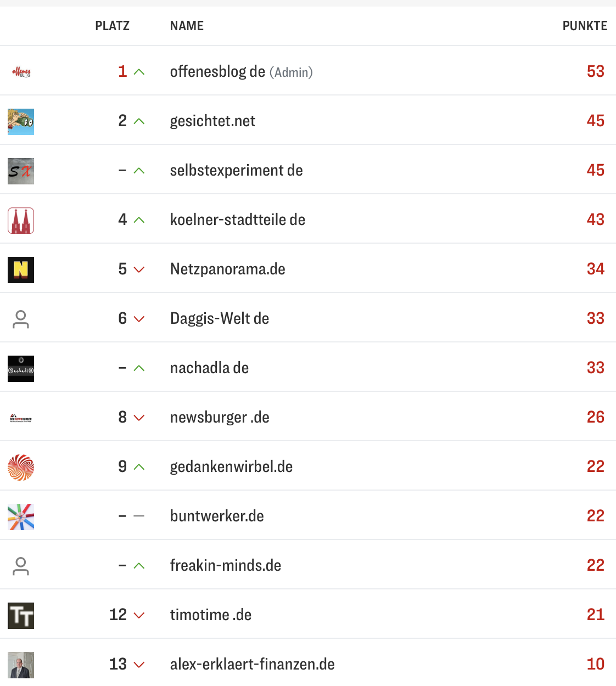This screenshot has width=616, height=686.
Task: Sort by the PLATZ column header
Action: pyautogui.click(x=113, y=25)
